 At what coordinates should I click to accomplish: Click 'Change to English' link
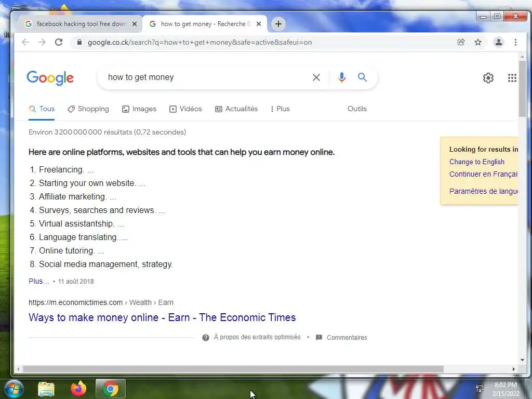477,162
